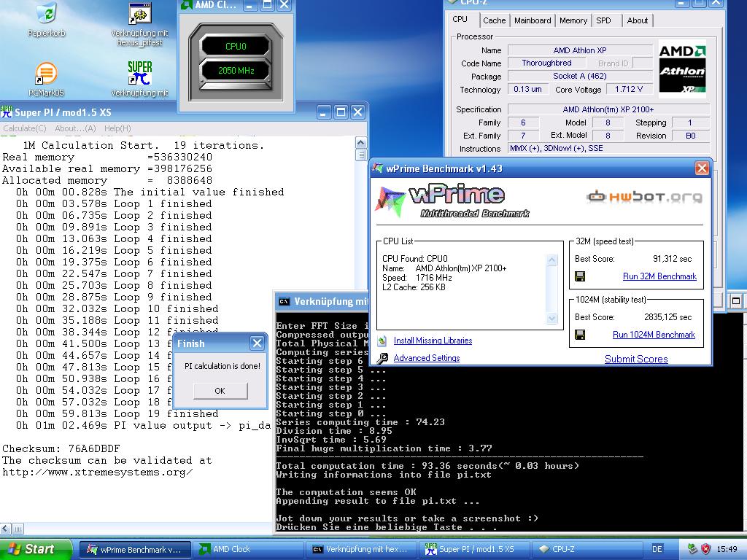Click the Run 32M Benchmark link

659,276
